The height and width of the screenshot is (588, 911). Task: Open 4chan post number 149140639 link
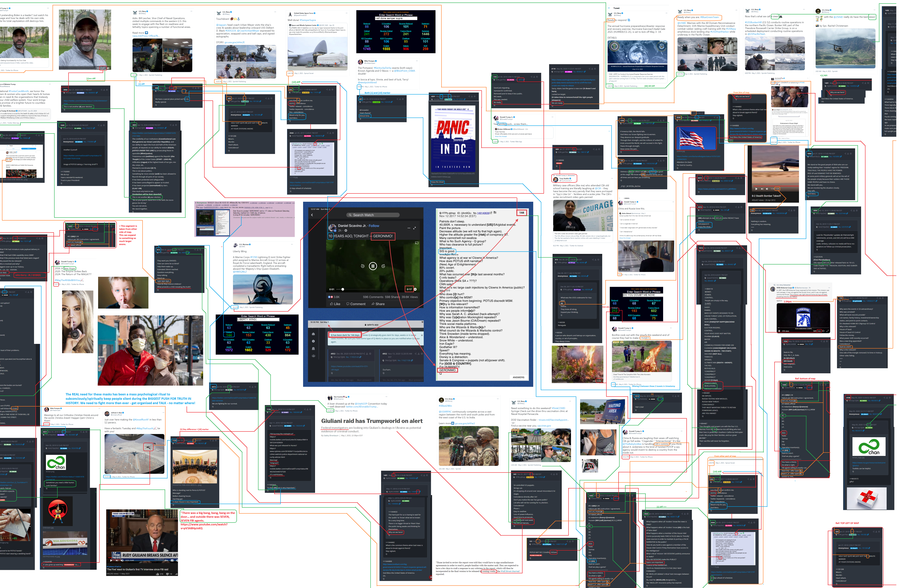(x=483, y=213)
